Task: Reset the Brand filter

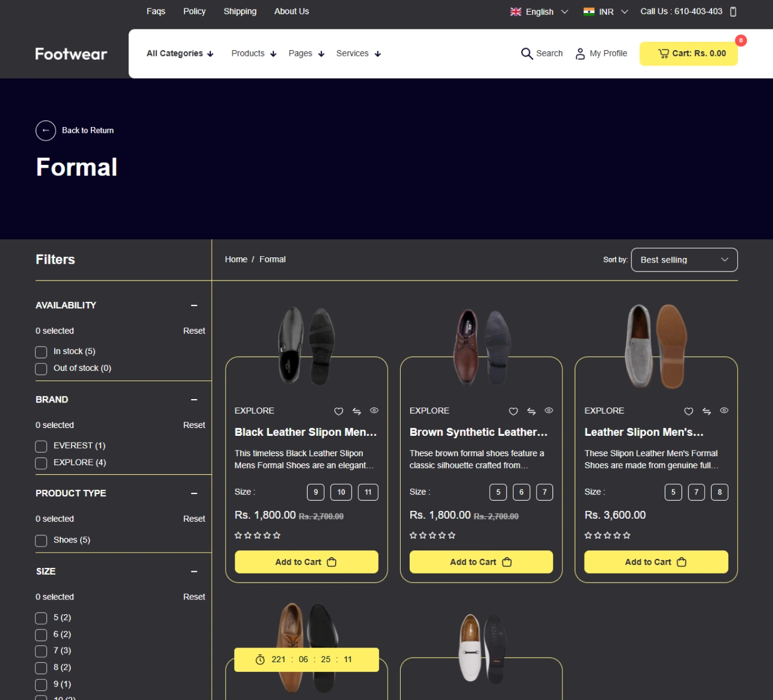Action: 194,425
